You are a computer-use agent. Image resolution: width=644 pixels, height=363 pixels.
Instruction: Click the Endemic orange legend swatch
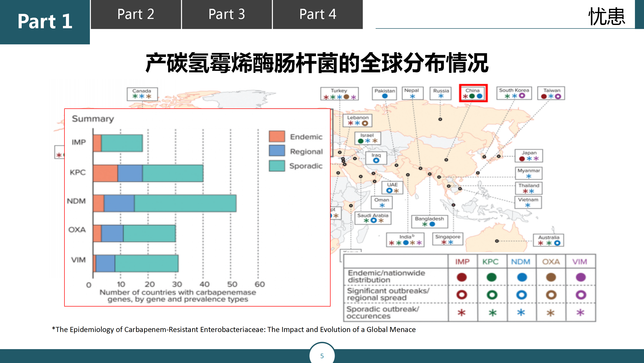tap(277, 137)
